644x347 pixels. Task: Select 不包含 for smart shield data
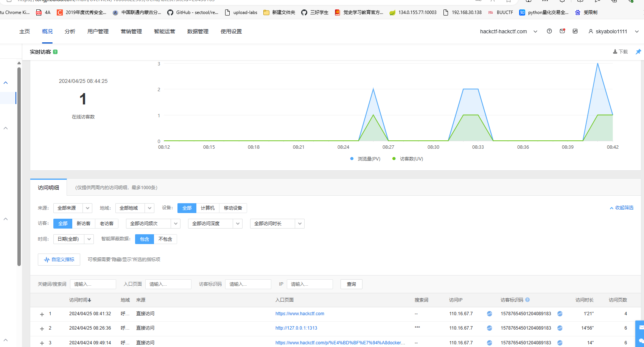(x=165, y=239)
